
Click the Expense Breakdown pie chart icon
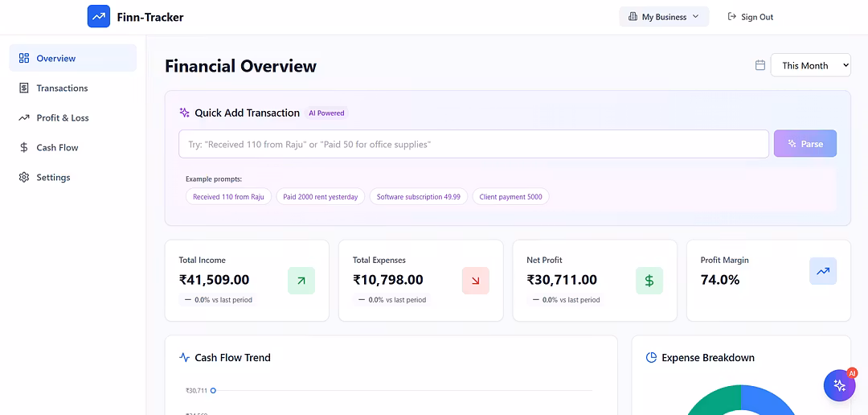pos(651,358)
